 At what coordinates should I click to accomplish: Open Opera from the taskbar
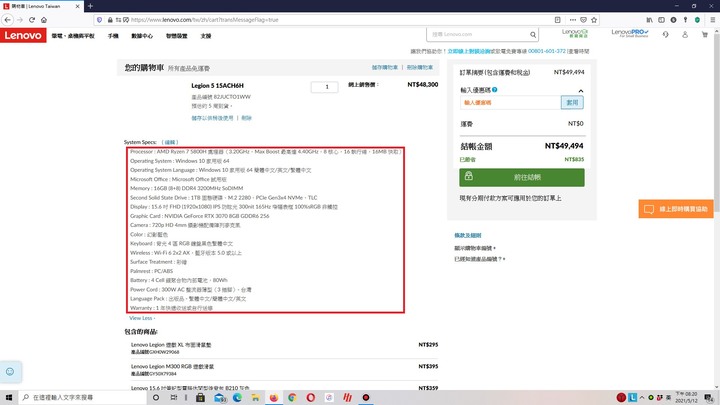point(310,397)
